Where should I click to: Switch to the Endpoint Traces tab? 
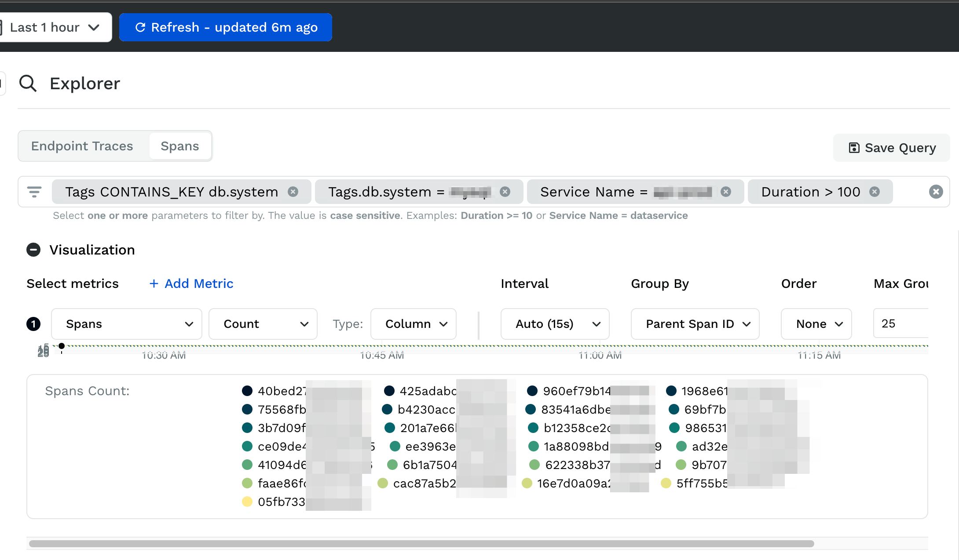82,146
